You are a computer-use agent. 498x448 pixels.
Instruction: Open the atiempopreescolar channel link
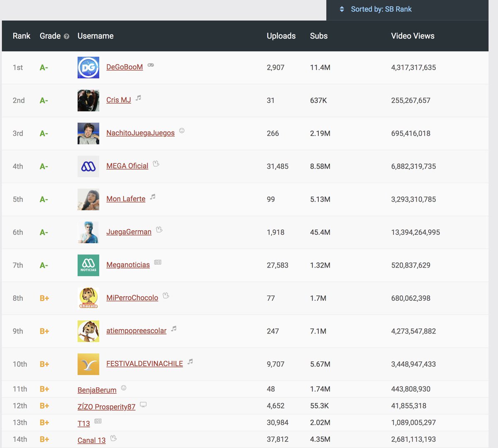[136, 331]
